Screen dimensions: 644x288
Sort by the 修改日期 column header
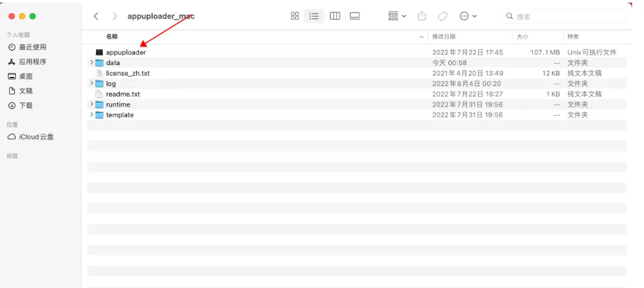point(444,37)
